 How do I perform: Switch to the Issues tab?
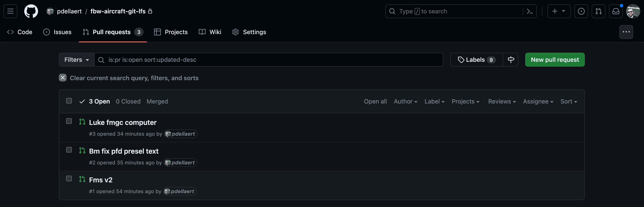pos(57,32)
